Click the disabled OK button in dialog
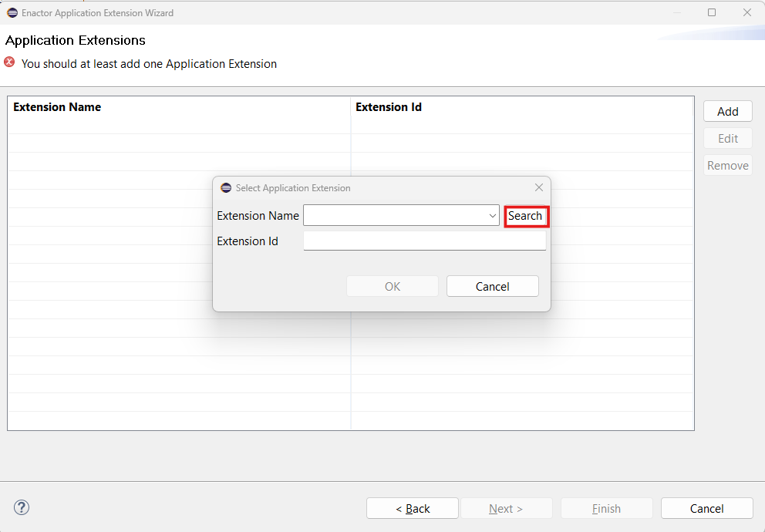Viewport: 765px width, 532px height. click(x=393, y=286)
